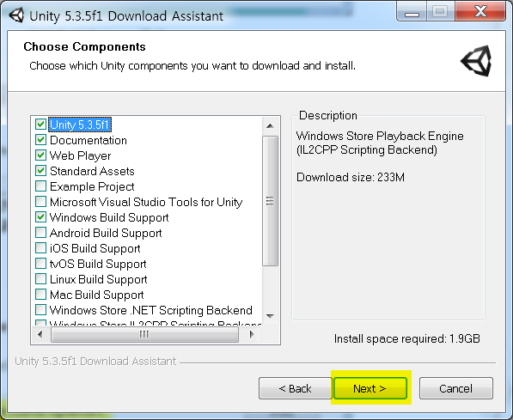
Task: Select the Linux Build Support label
Action: point(99,280)
